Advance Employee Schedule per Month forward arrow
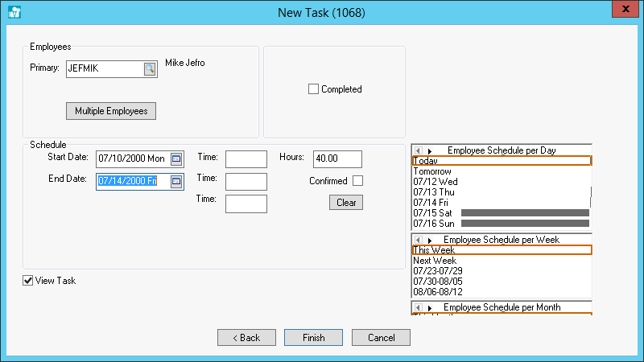 click(430, 307)
